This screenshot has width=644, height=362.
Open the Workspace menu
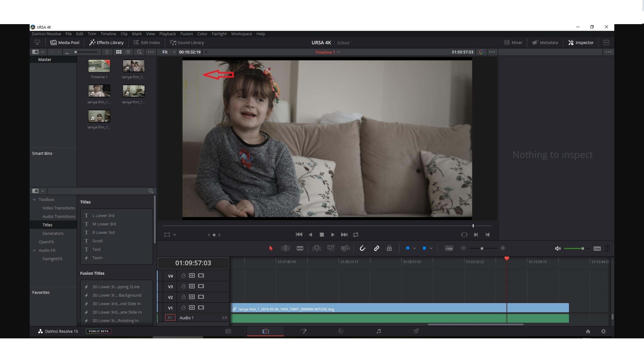(241, 34)
